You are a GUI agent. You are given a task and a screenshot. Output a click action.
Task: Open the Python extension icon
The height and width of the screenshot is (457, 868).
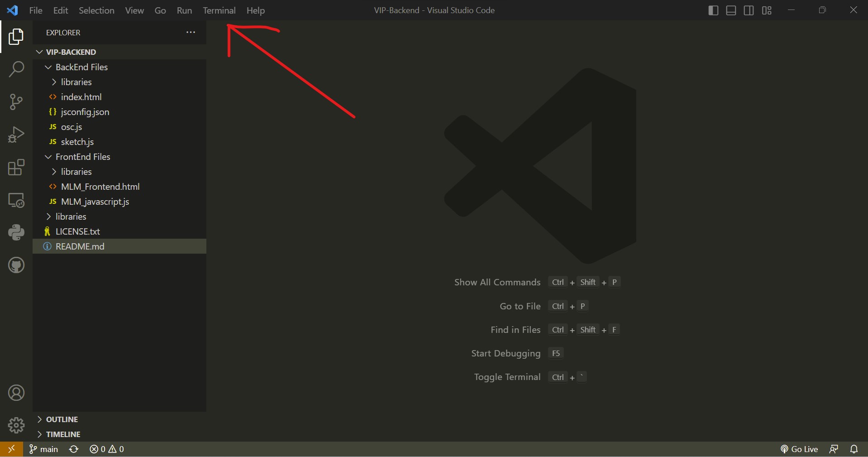click(x=16, y=232)
